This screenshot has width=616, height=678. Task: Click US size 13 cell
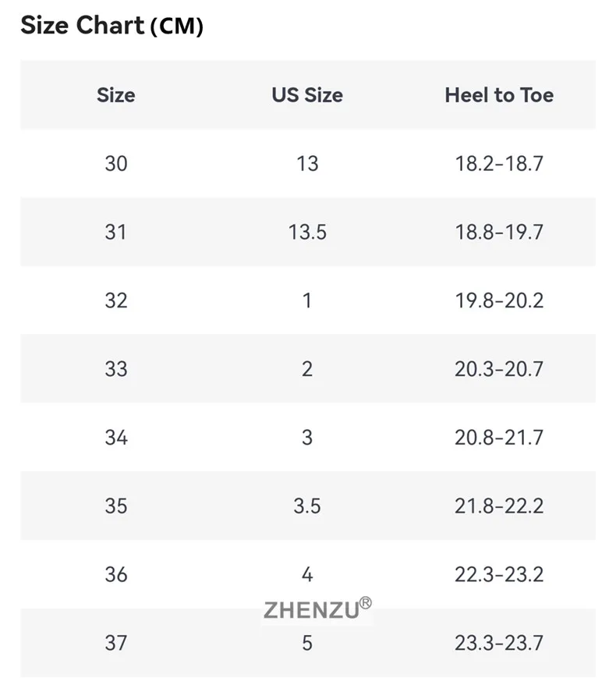point(307,163)
